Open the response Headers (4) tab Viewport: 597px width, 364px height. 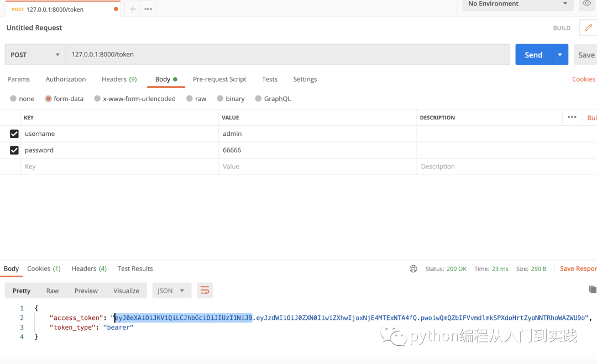(x=89, y=268)
